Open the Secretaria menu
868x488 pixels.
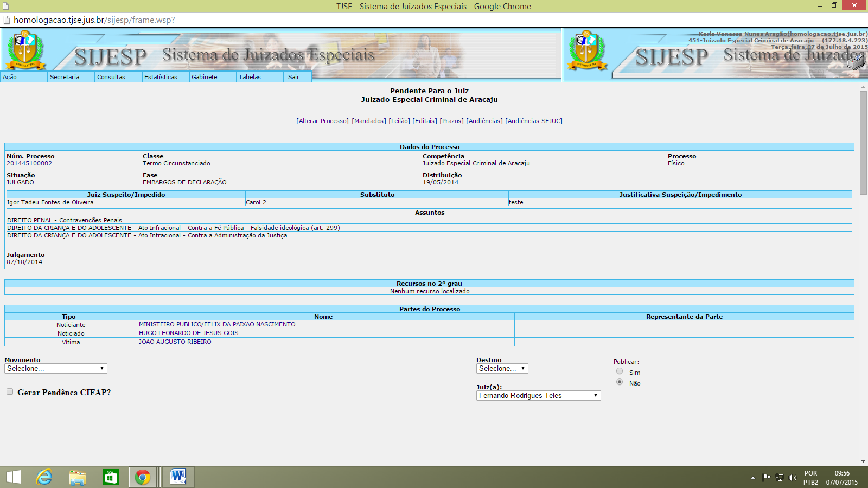pos(65,77)
